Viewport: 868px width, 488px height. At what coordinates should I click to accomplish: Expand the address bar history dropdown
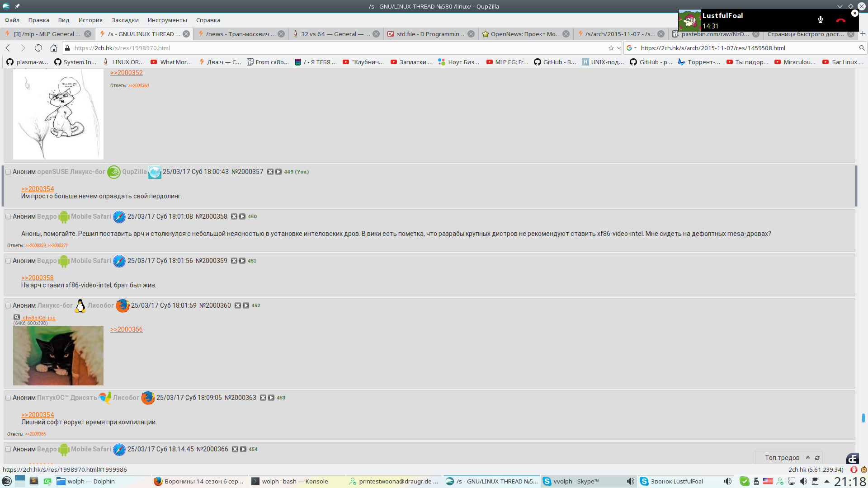point(619,48)
